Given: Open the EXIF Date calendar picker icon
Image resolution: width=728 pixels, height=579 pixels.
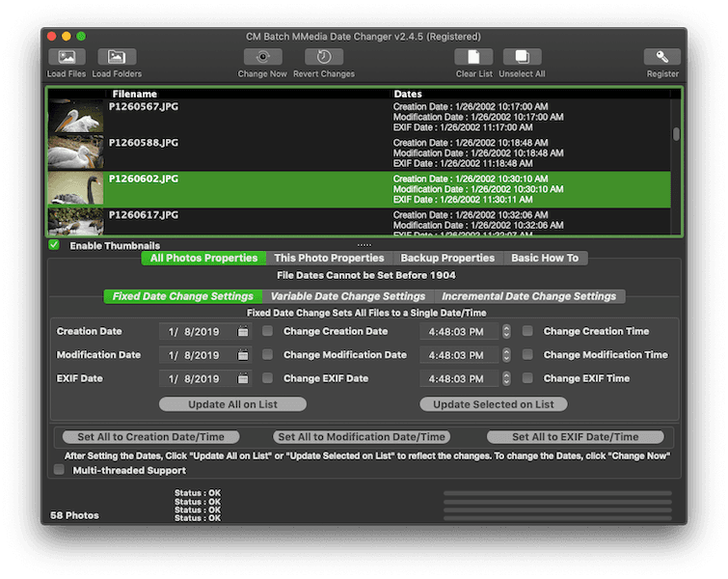Looking at the screenshot, I should click(243, 378).
